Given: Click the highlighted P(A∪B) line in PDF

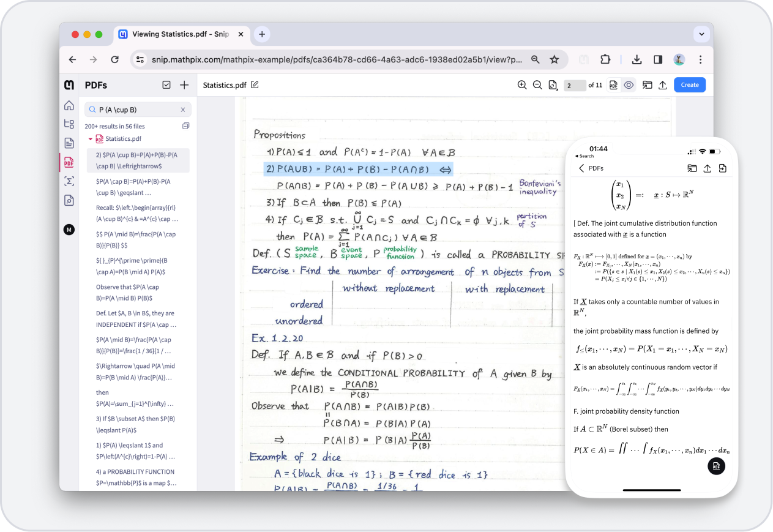Looking at the screenshot, I should click(359, 169).
